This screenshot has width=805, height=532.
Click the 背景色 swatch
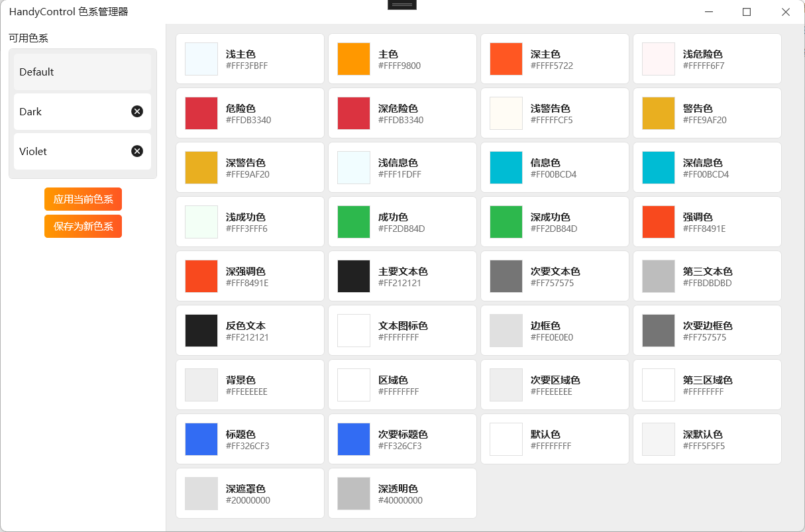click(201, 385)
